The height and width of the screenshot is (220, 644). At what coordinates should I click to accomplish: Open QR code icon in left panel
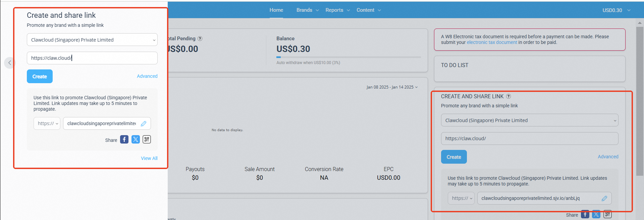147,140
